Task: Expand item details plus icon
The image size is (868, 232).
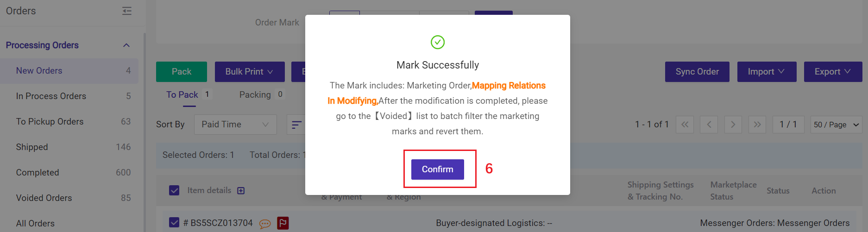Action: (x=241, y=191)
